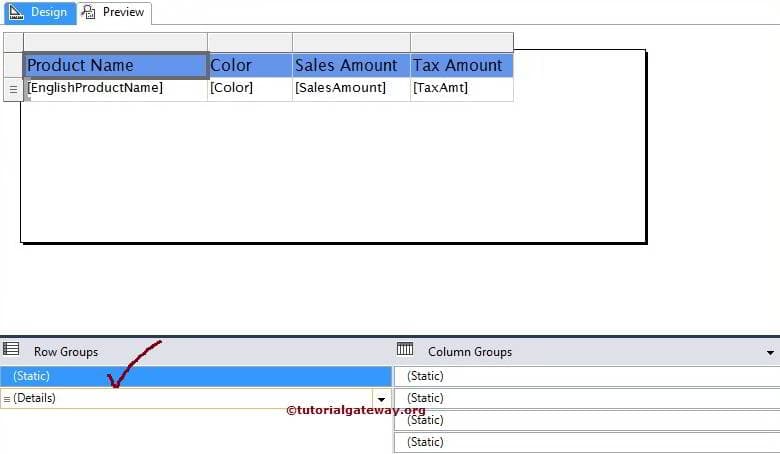780x454 pixels.
Task: Select the column handle above Product Name
Action: [115, 42]
